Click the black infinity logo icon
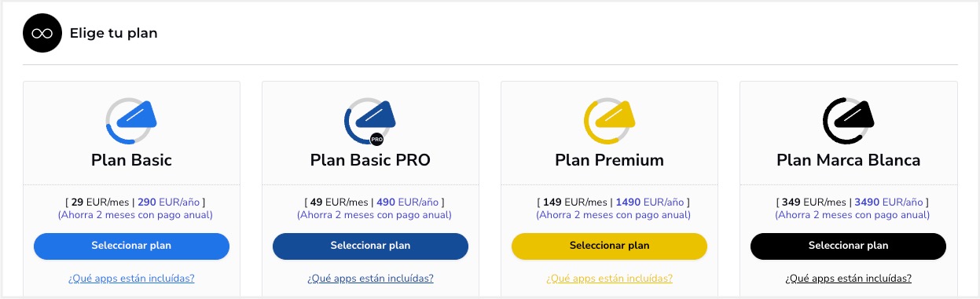The height and width of the screenshot is (299, 980). (x=42, y=33)
